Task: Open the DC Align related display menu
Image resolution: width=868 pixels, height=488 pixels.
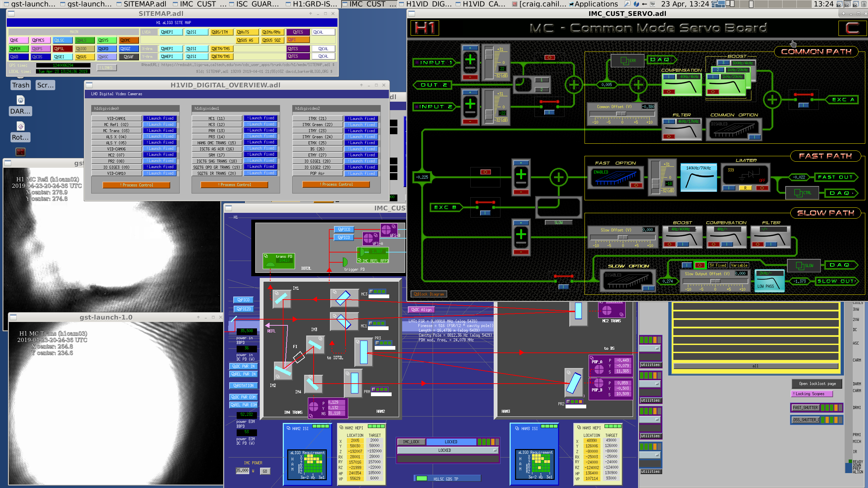Action: pos(421,310)
